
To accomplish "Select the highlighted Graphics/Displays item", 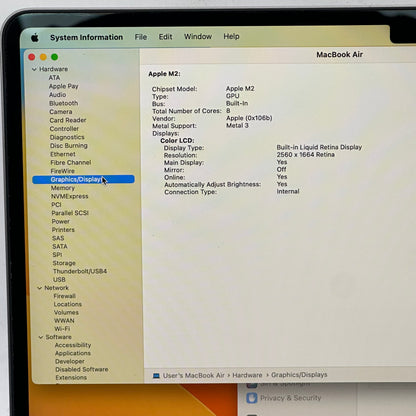I will pyautogui.click(x=83, y=179).
